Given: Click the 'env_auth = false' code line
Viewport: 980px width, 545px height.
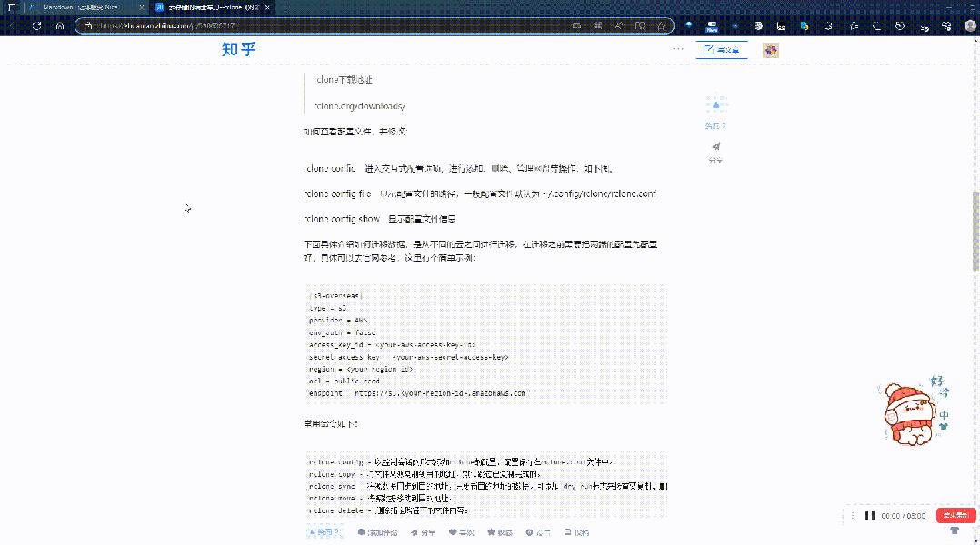Looking at the screenshot, I should [x=343, y=332].
